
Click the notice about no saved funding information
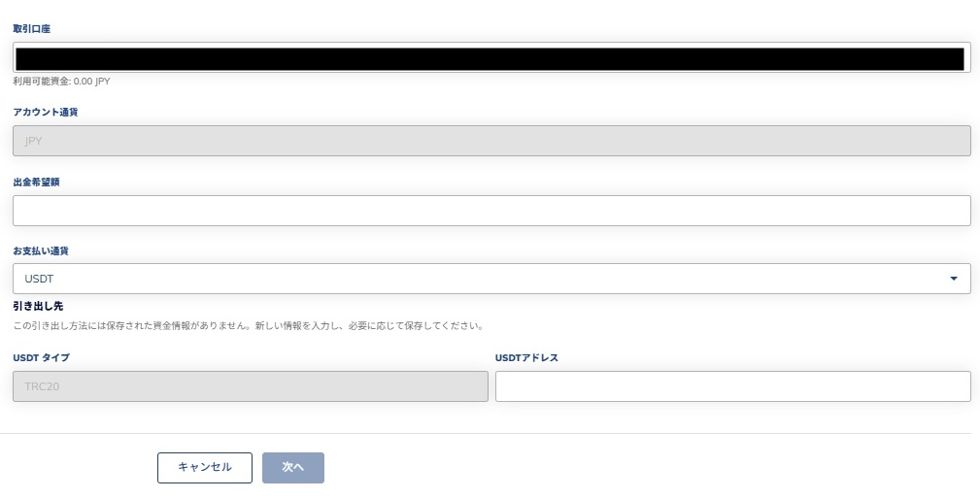(248, 326)
